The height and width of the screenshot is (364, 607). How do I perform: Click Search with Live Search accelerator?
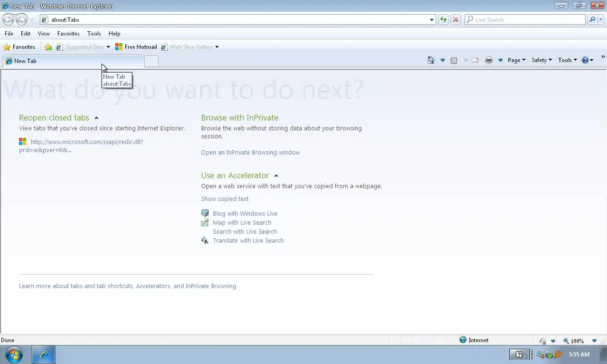[x=245, y=232]
